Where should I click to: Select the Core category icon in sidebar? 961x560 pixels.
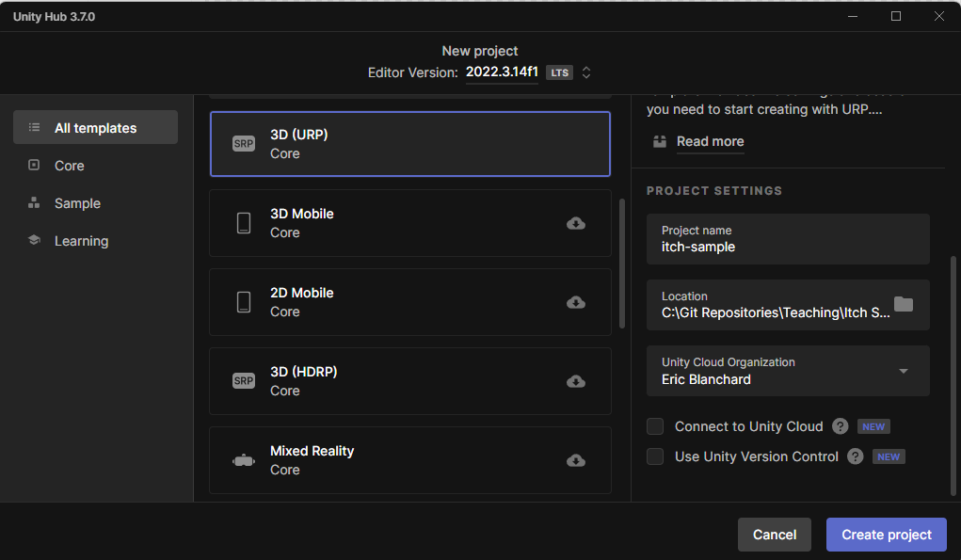pyautogui.click(x=32, y=165)
